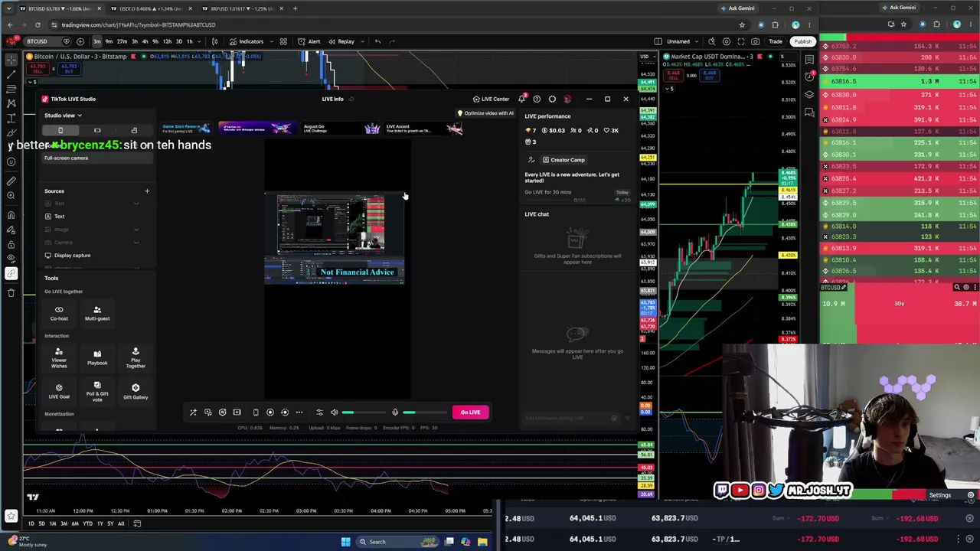Adjust the speaker volume slider
The image size is (980, 551).
coord(364,412)
